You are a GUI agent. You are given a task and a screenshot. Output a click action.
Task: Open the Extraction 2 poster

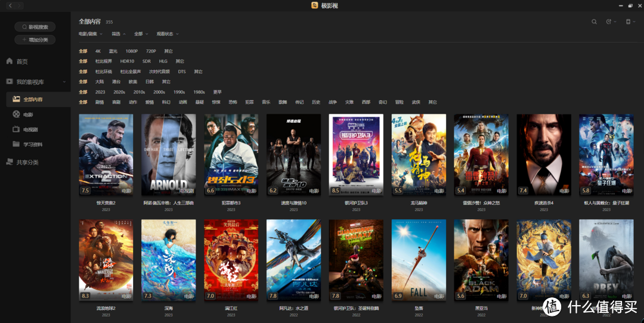tap(106, 155)
